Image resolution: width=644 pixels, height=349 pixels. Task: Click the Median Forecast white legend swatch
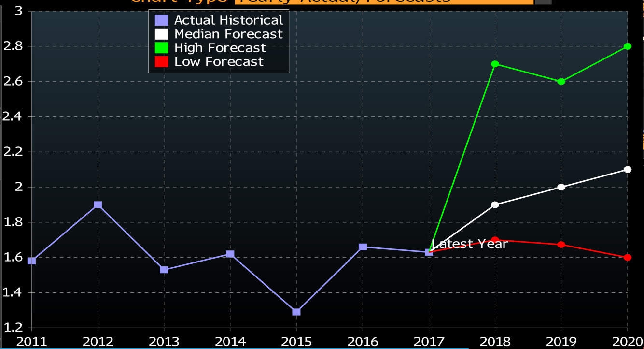[162, 34]
